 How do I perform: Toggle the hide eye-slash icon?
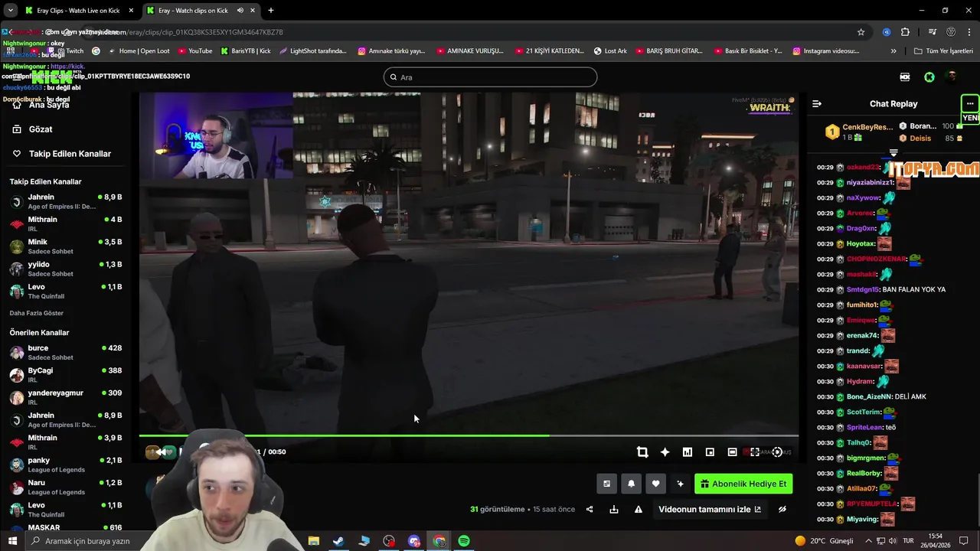(x=782, y=510)
